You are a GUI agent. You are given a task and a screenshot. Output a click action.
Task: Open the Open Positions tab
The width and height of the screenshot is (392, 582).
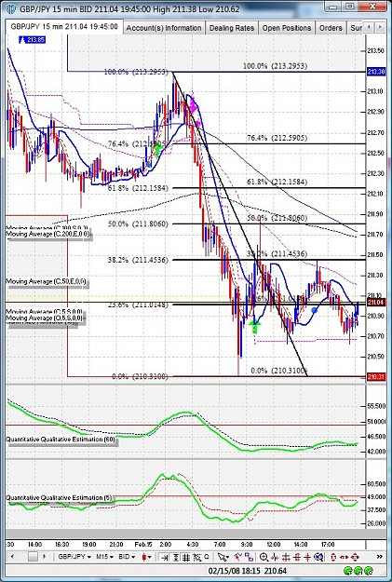[287, 28]
